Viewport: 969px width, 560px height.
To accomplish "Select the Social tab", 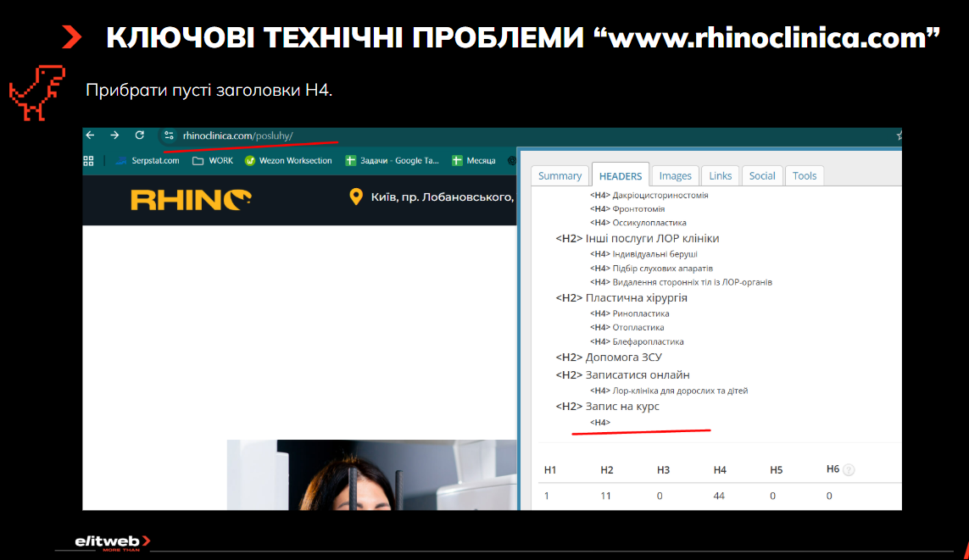I will (x=762, y=176).
